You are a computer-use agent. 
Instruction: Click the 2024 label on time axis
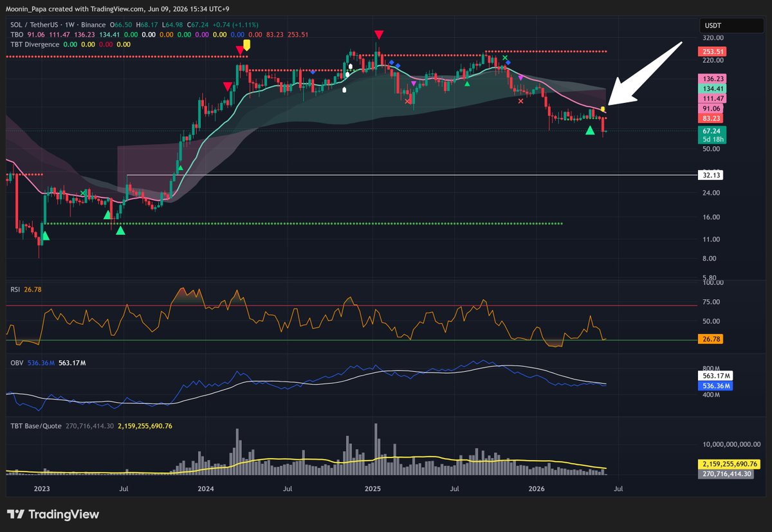pos(207,490)
